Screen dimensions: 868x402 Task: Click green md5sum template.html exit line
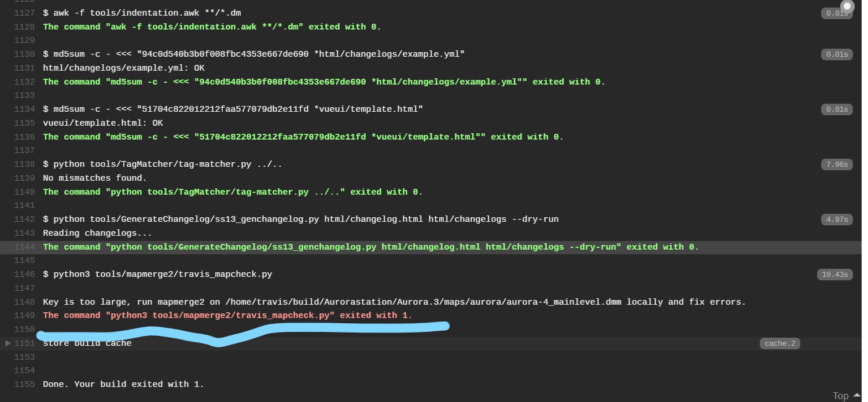(x=303, y=137)
